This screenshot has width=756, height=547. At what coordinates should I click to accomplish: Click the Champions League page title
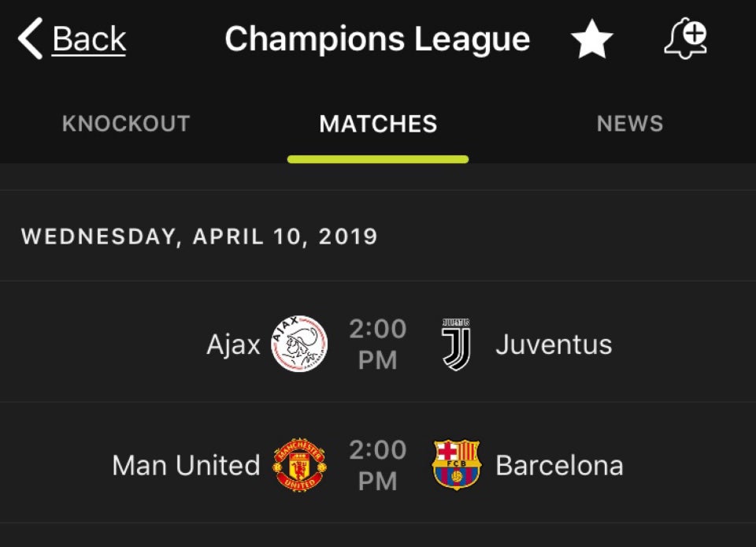(x=377, y=39)
